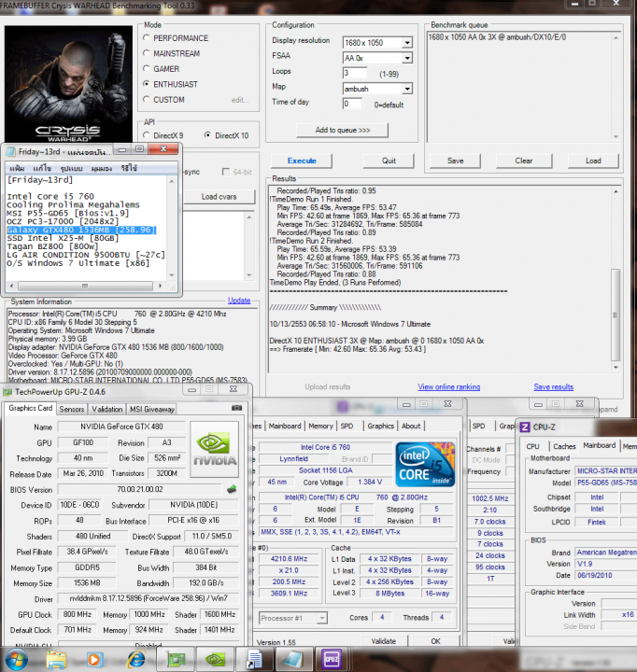Click the NVIDIA taskbar button
Image resolution: width=637 pixels, height=672 pixels.
click(215, 659)
